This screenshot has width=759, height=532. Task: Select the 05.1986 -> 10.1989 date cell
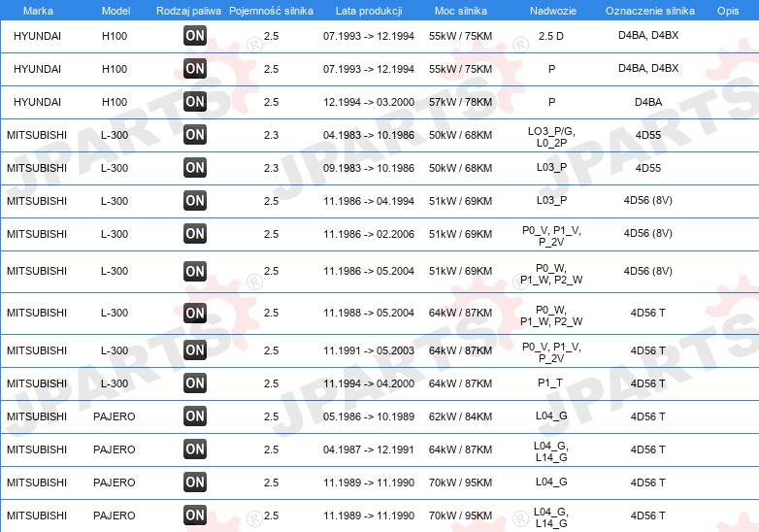(369, 416)
